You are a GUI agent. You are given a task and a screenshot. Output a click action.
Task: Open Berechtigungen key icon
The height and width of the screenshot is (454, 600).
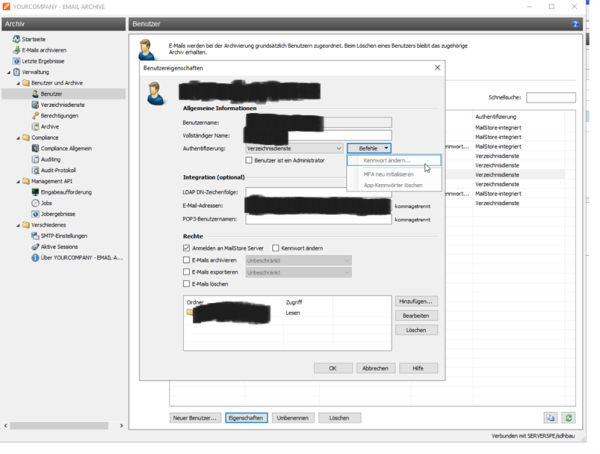(x=35, y=116)
